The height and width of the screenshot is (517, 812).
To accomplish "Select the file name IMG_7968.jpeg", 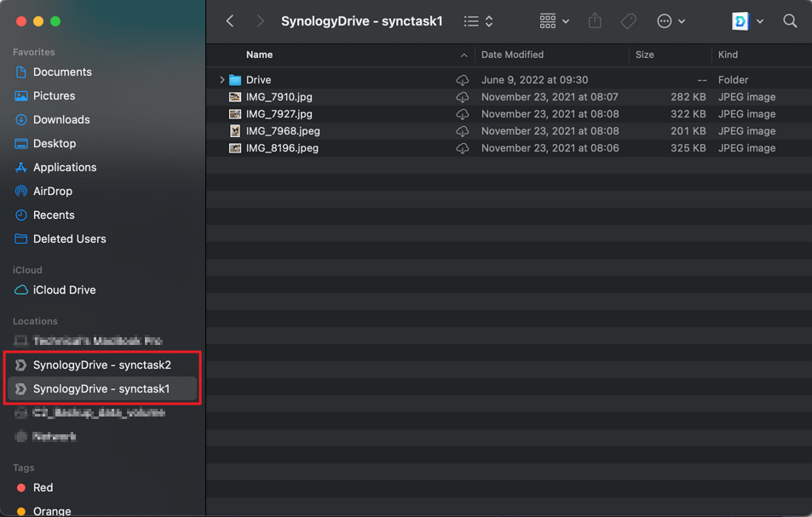I will (283, 131).
